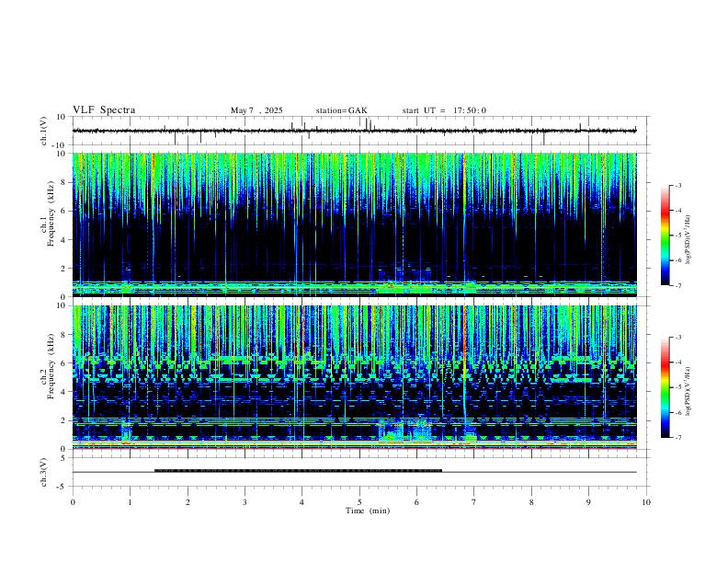The image size is (728, 563).
Task: Click inside the ch.2 spectrogram panel
Action: pos(354,377)
